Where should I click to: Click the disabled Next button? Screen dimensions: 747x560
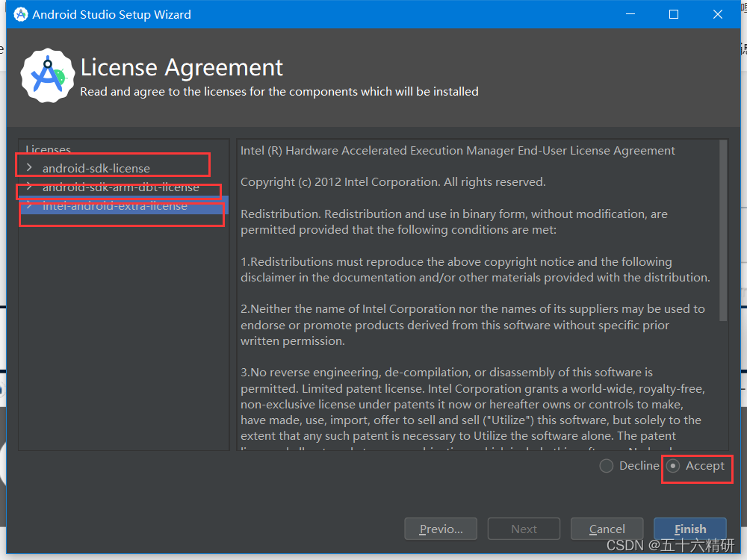pyautogui.click(x=524, y=529)
